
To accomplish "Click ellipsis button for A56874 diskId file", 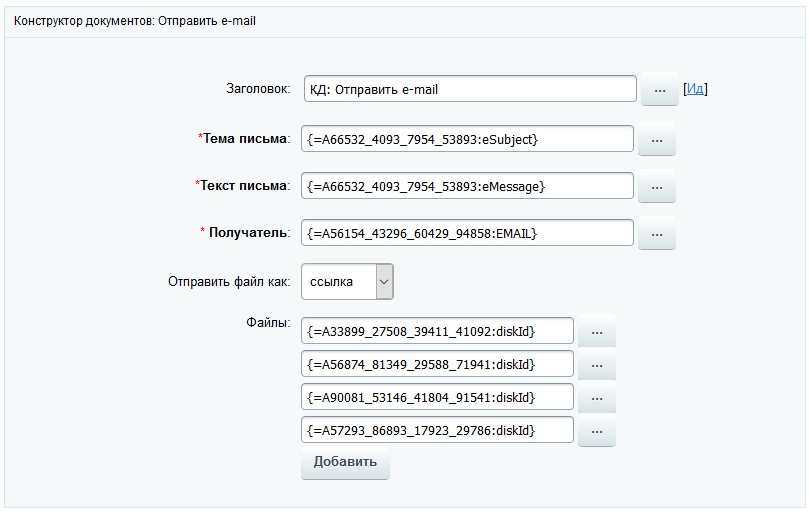I will (x=597, y=365).
